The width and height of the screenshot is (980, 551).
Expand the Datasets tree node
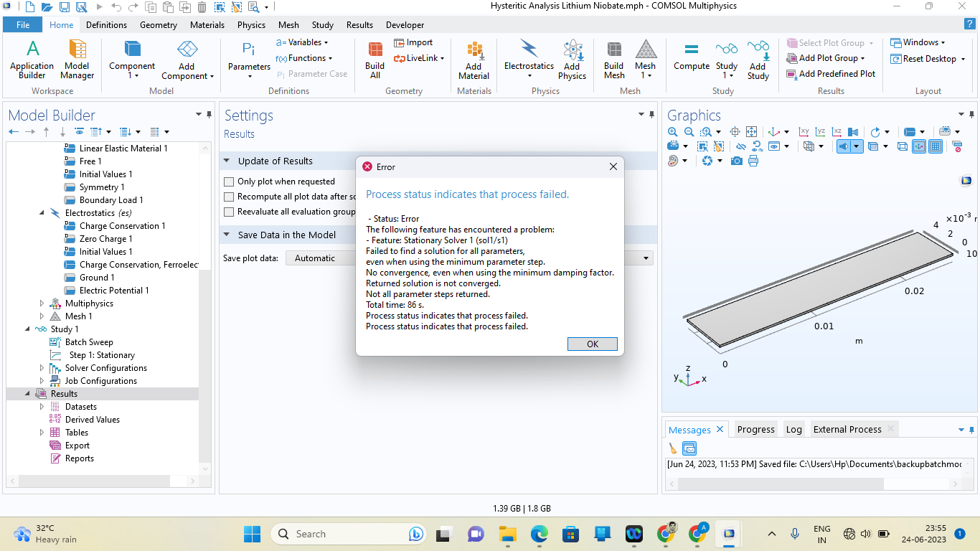pyautogui.click(x=42, y=407)
